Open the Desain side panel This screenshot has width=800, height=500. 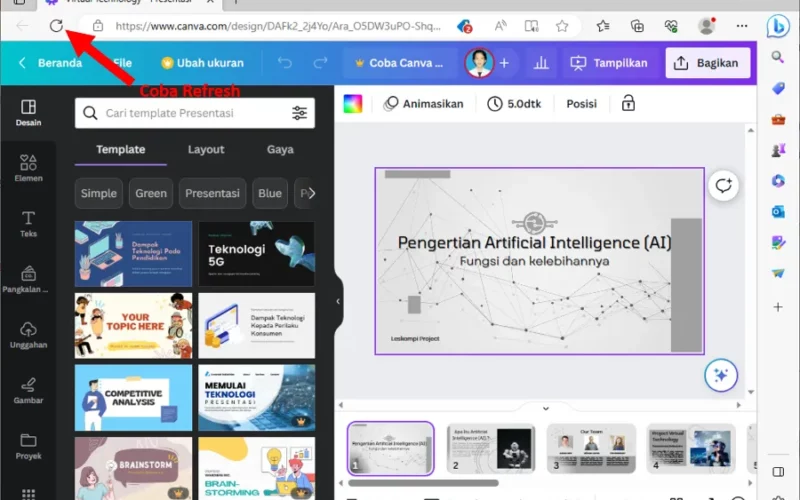point(28,113)
